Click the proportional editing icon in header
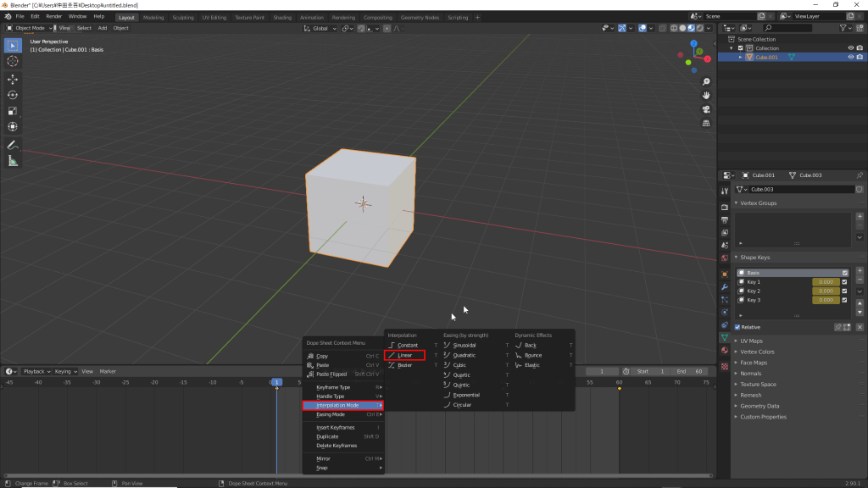Viewport: 868px width, 488px height. click(x=387, y=28)
